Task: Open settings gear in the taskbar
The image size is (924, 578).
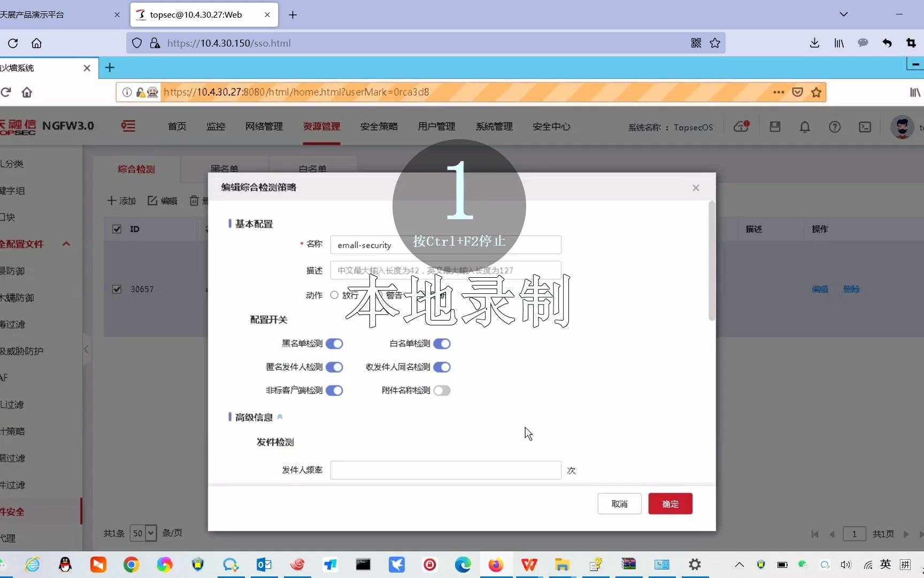Action: (695, 565)
